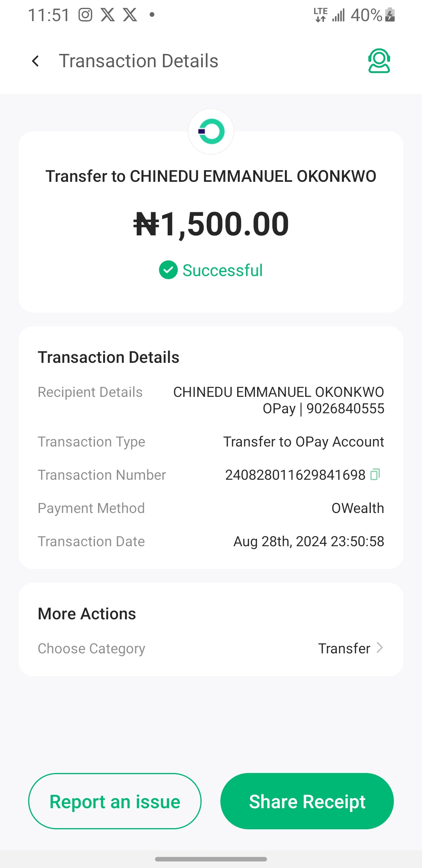The image size is (422, 868).
Task: Tap the OPay logo icon
Action: click(211, 132)
